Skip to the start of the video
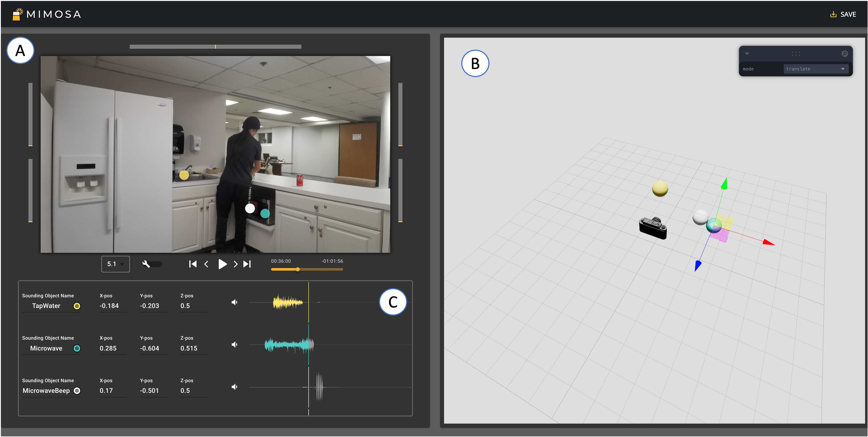This screenshot has height=437, width=868. pos(193,264)
